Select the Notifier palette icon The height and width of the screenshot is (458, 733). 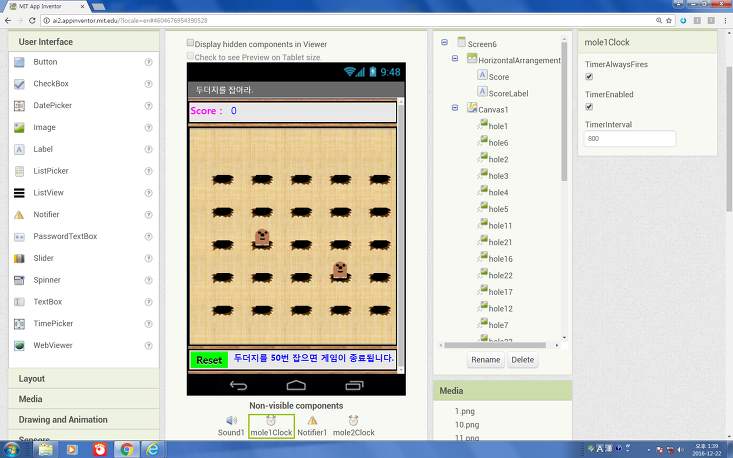[19, 215]
